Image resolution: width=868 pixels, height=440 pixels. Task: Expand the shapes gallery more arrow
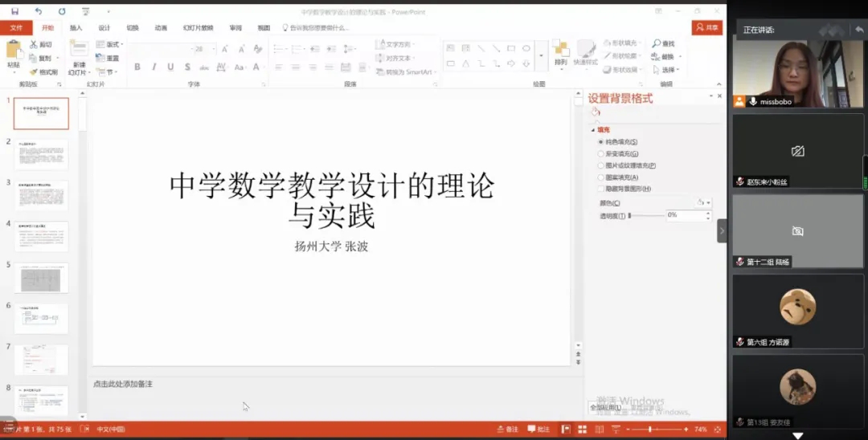(541, 56)
